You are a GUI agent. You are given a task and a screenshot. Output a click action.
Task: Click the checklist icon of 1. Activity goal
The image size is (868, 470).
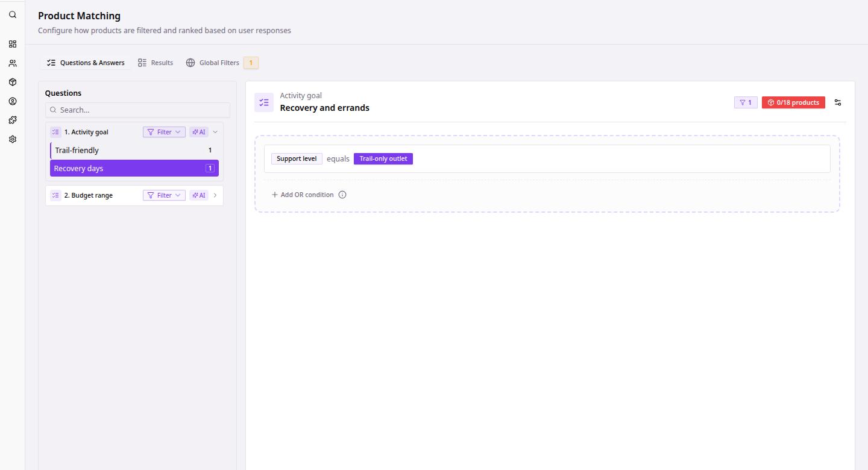pos(56,132)
